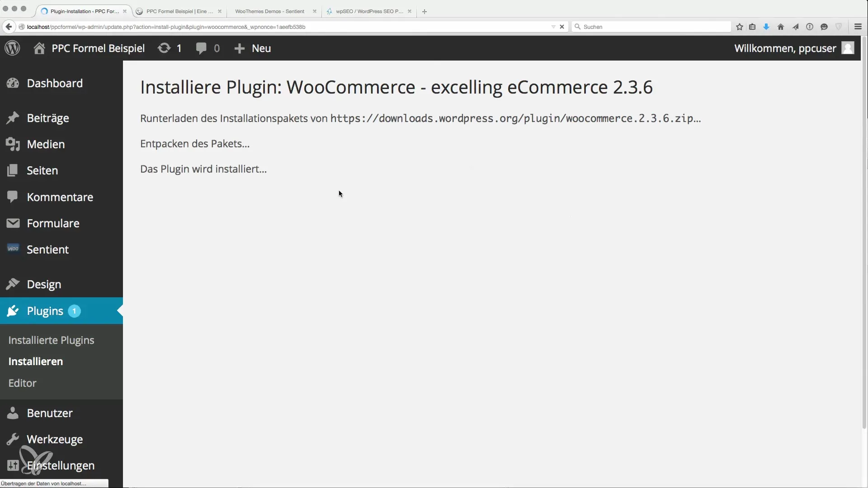Viewport: 868px width, 488px height.
Task: Open comments via speech bubble icon
Action: (201, 48)
